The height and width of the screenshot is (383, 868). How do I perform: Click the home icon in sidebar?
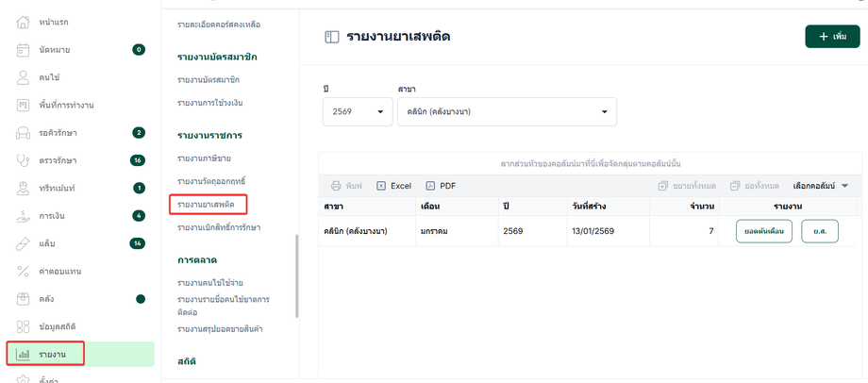tap(24, 22)
